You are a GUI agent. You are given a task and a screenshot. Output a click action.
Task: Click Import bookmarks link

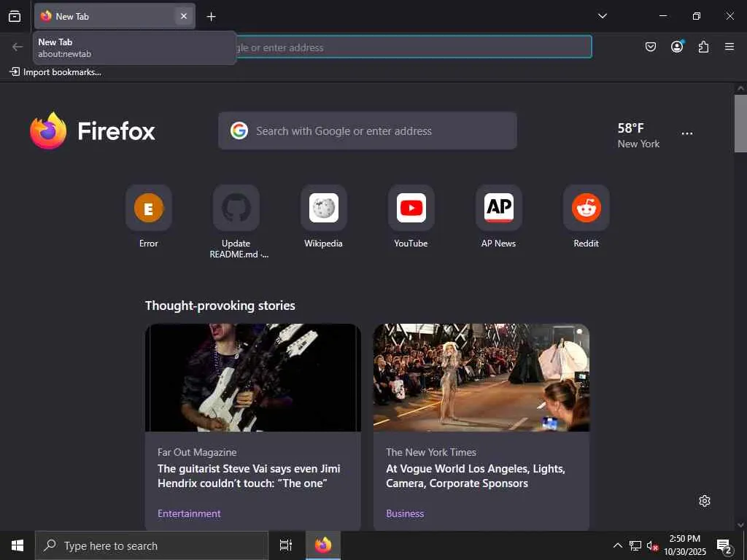tap(55, 72)
